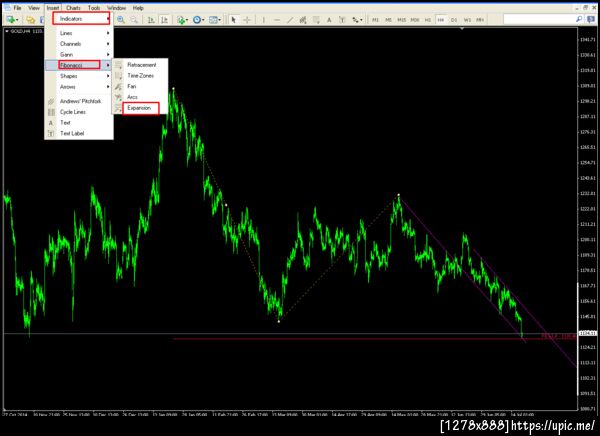Open the Templates toolbar dropdown
Image resolution: width=600 pixels, height=436 pixels.
(214, 20)
